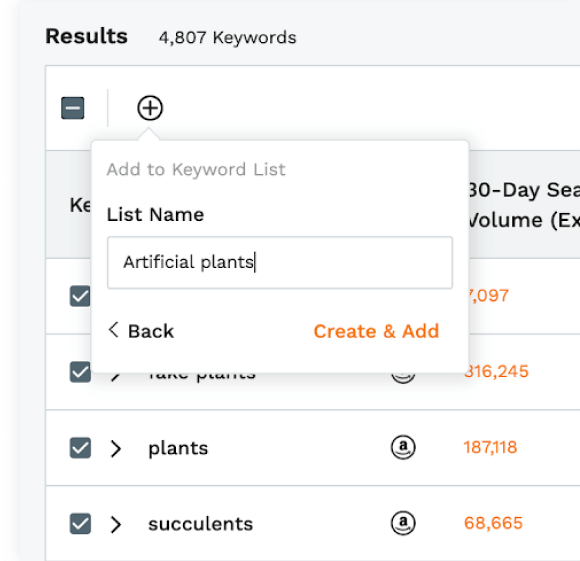Expand the fake plants row chevron

116,377
